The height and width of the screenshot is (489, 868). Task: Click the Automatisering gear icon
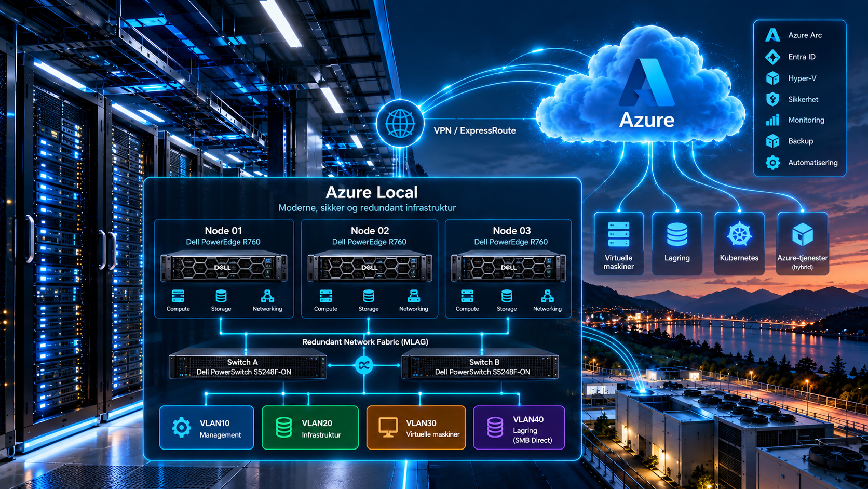pyautogui.click(x=772, y=163)
